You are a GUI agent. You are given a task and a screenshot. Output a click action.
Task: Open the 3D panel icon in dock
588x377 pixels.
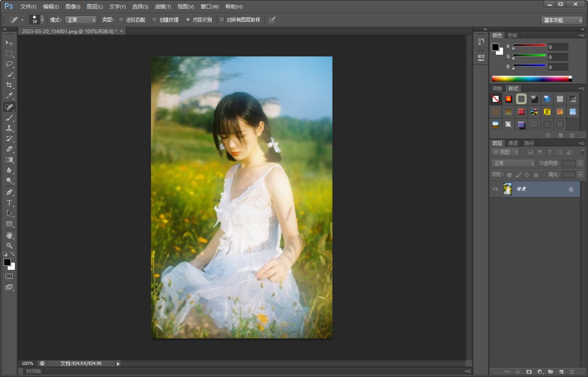[481, 57]
